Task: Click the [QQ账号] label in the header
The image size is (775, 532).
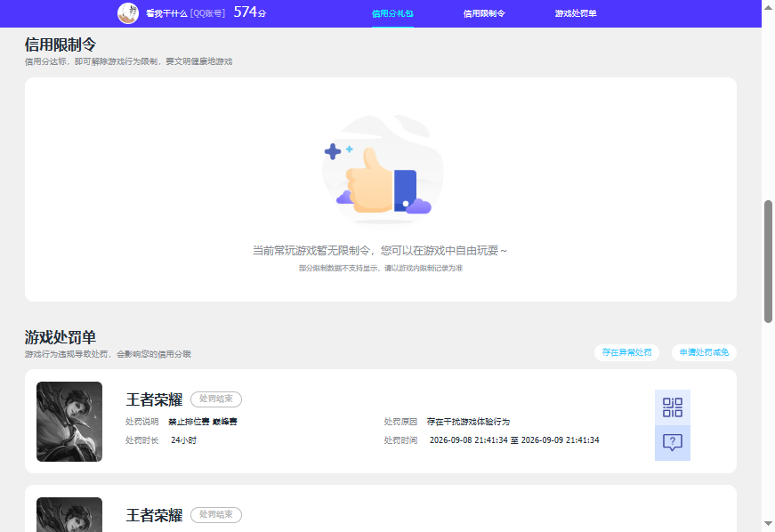Action: click(207, 13)
